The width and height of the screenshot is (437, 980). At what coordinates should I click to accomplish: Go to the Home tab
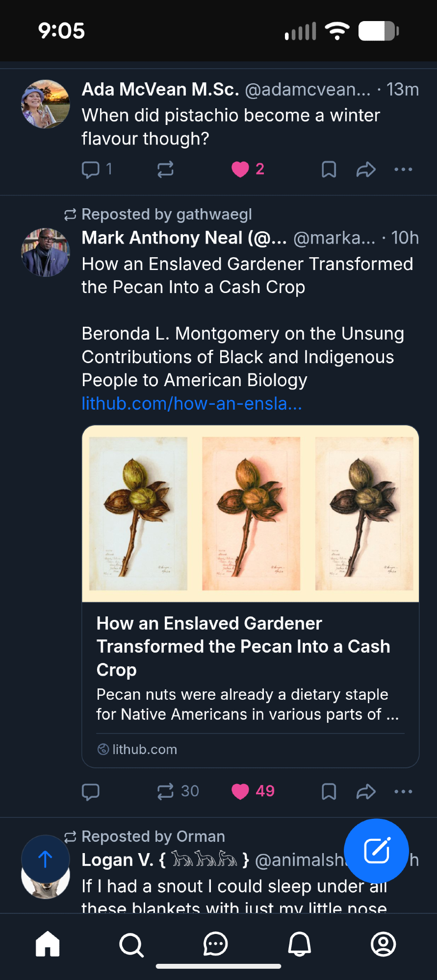(x=48, y=944)
